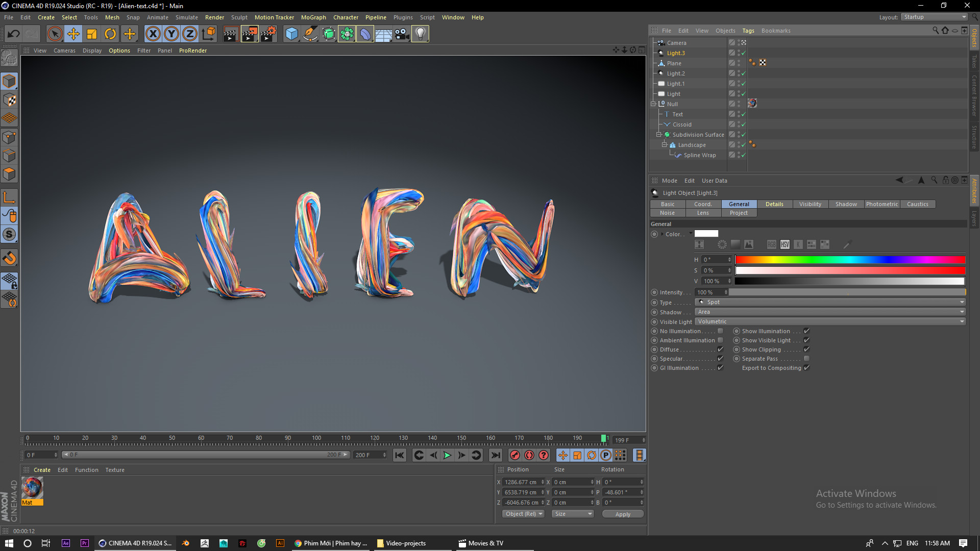
Task: Select the Rotate tool
Action: 110,34
